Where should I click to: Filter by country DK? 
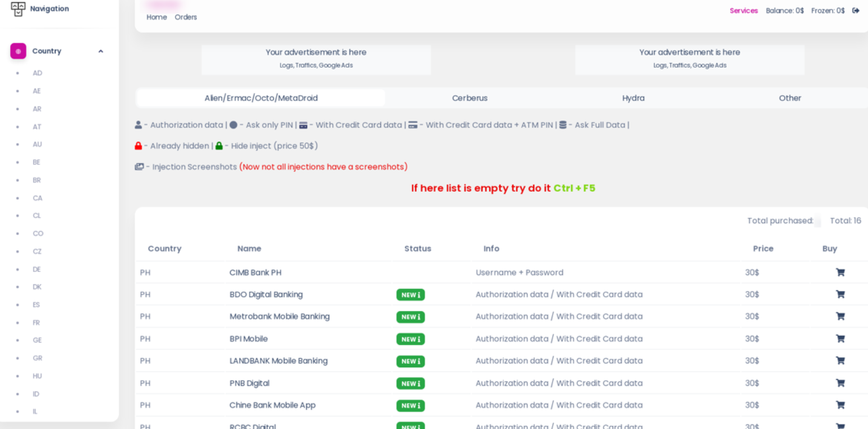pyautogui.click(x=37, y=287)
